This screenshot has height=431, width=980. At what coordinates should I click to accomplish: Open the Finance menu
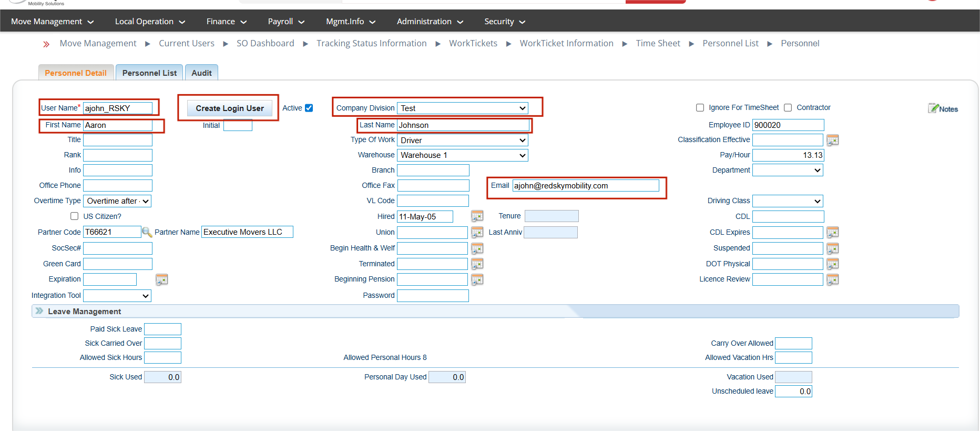[226, 22]
